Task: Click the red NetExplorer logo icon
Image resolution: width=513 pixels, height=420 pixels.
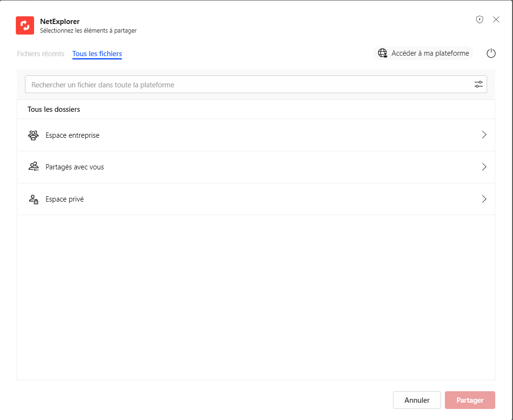Action: pos(25,25)
